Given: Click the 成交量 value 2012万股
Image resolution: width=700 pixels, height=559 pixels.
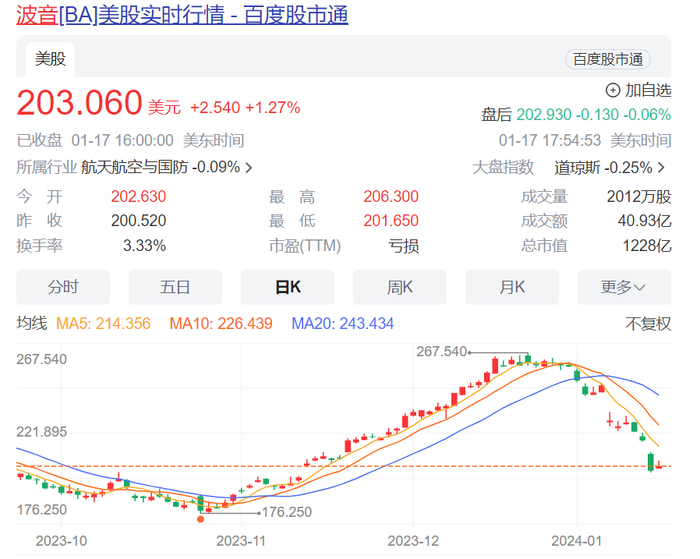Looking at the screenshot, I should coord(639,197).
